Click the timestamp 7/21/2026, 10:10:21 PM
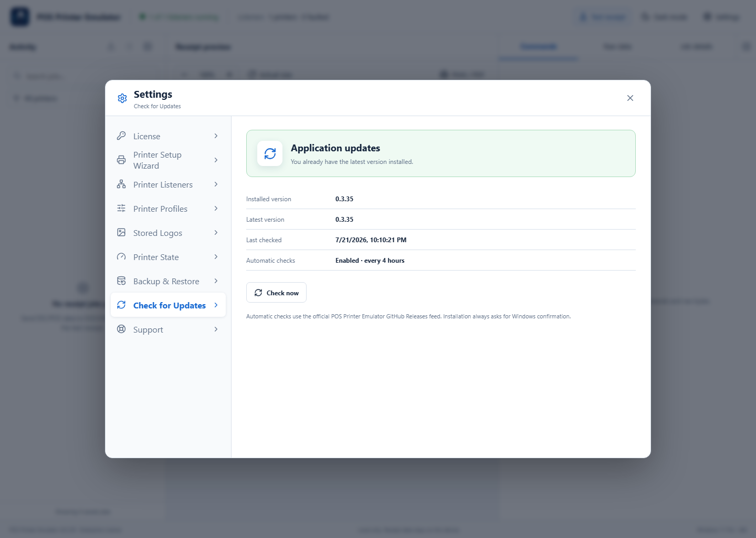756x538 pixels. 371,240
